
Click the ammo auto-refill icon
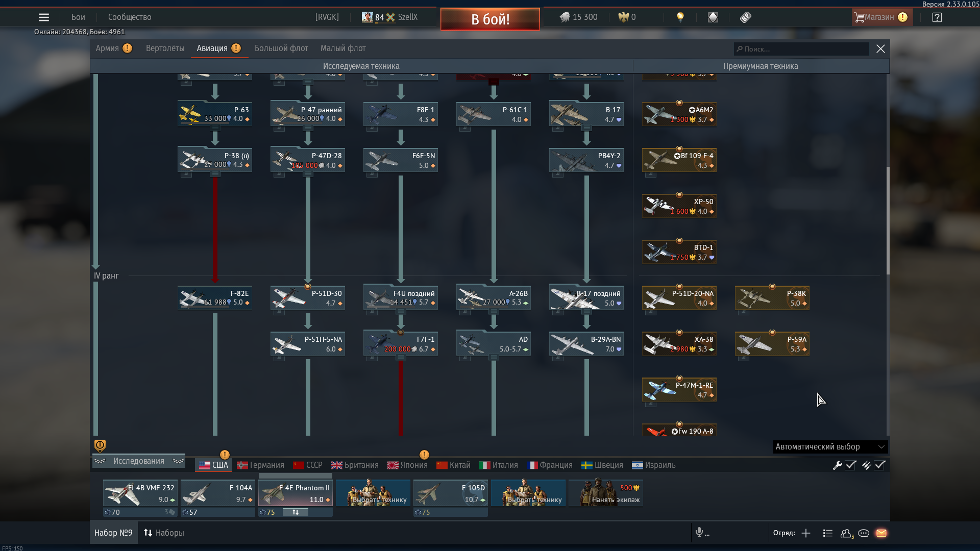[x=866, y=465]
